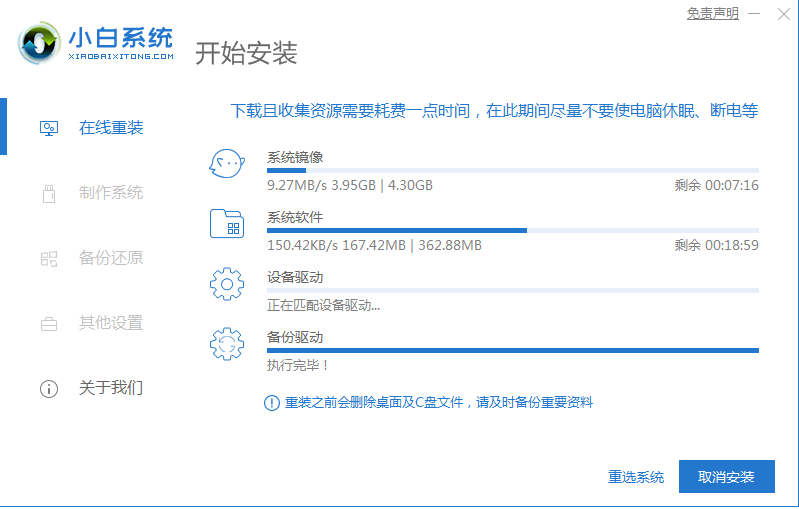Click the completed 备份驱动 progress bar
Viewport: 799px width, 509px height.
pyautogui.click(x=512, y=351)
